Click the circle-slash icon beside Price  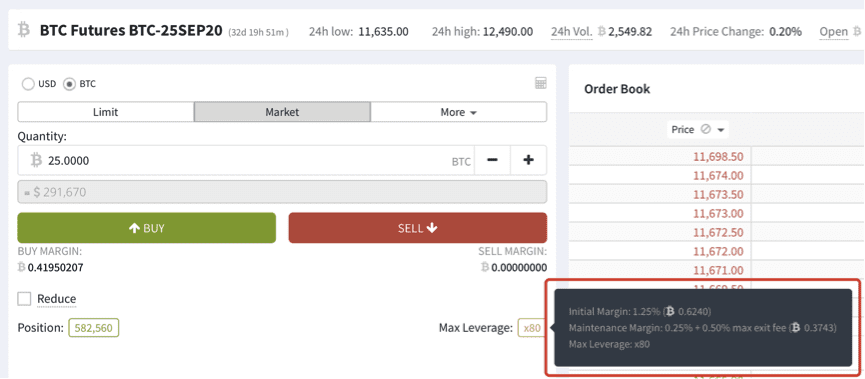tap(705, 130)
